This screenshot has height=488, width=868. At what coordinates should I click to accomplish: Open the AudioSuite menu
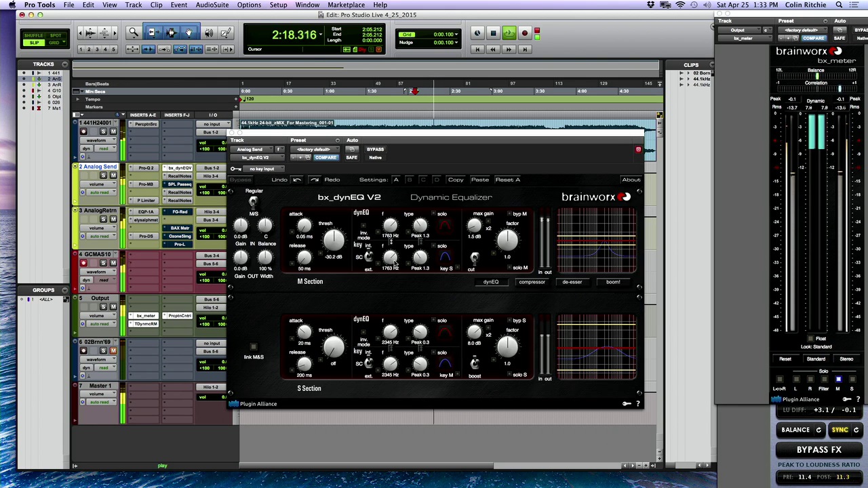coord(212,5)
